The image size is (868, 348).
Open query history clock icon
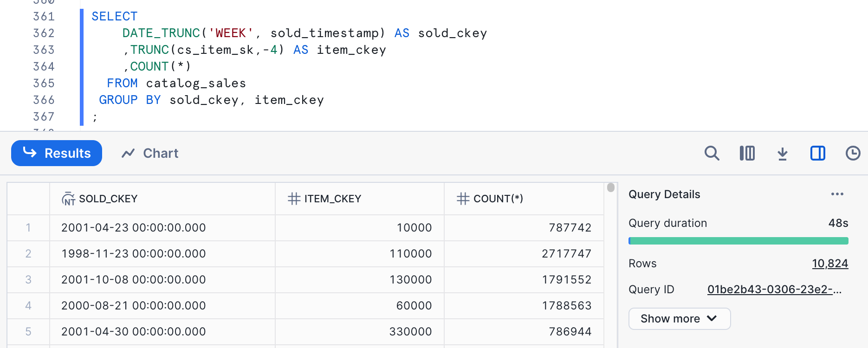pyautogui.click(x=853, y=153)
